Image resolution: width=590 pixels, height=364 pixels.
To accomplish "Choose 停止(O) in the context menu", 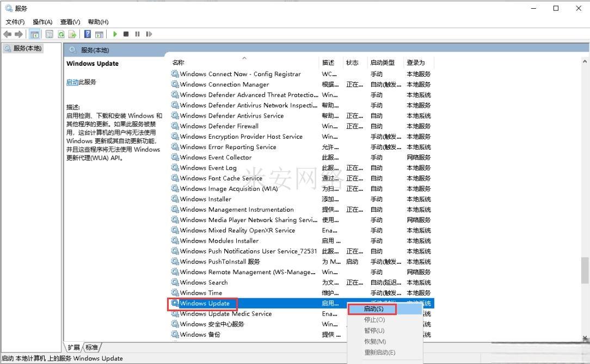I will (x=385, y=319).
